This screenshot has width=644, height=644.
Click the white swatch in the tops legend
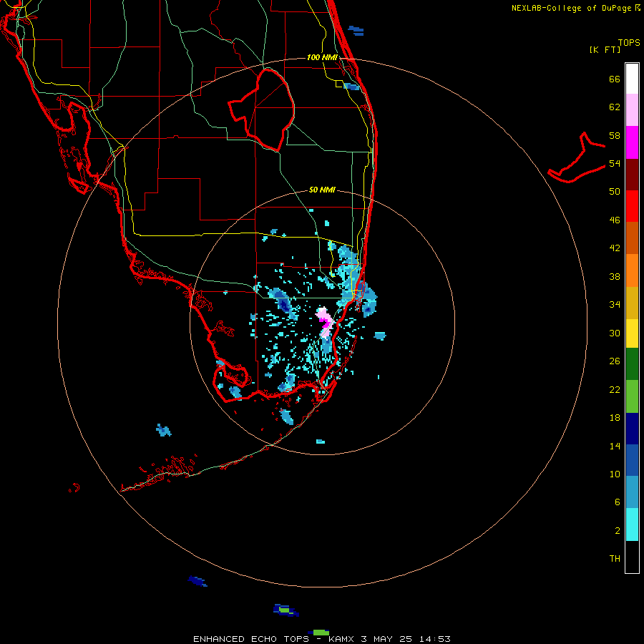click(x=632, y=79)
